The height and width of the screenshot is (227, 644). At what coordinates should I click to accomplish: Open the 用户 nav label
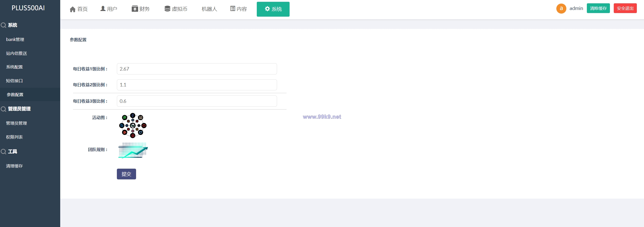(112, 9)
